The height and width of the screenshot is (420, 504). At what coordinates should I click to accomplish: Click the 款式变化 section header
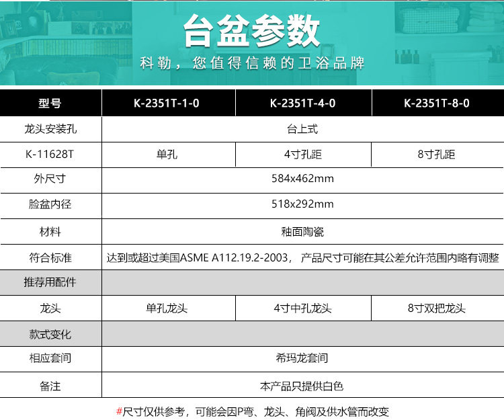point(50,335)
